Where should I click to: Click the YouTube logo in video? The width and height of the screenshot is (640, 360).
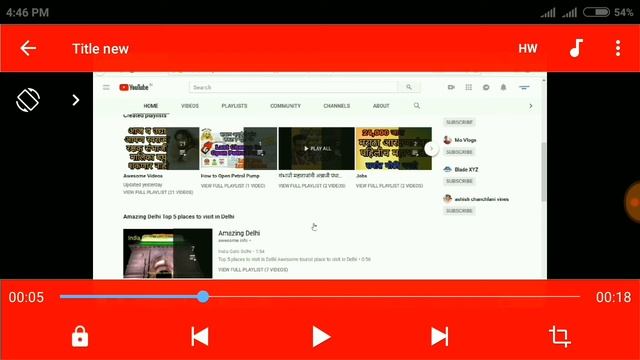[135, 87]
